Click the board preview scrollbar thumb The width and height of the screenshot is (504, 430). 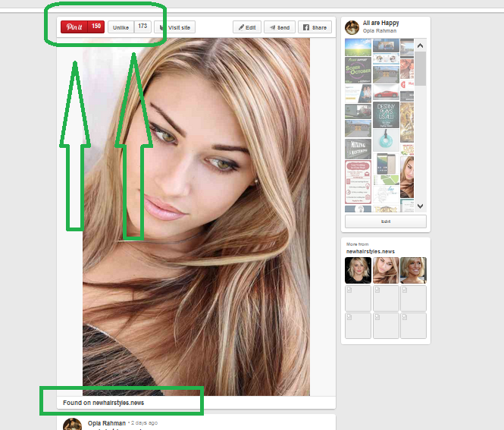click(420, 68)
